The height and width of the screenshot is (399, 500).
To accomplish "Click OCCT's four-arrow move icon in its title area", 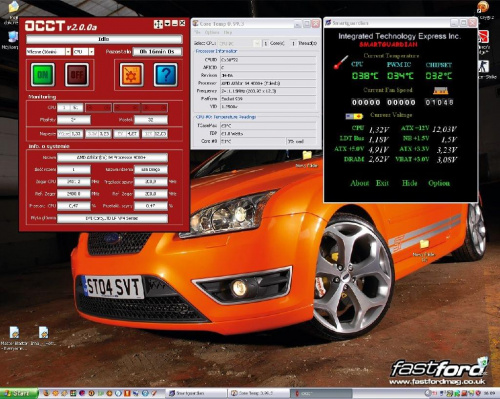I will click(158, 24).
